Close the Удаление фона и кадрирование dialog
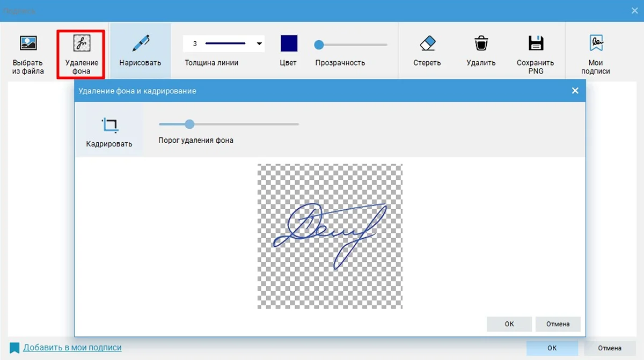 (x=575, y=91)
